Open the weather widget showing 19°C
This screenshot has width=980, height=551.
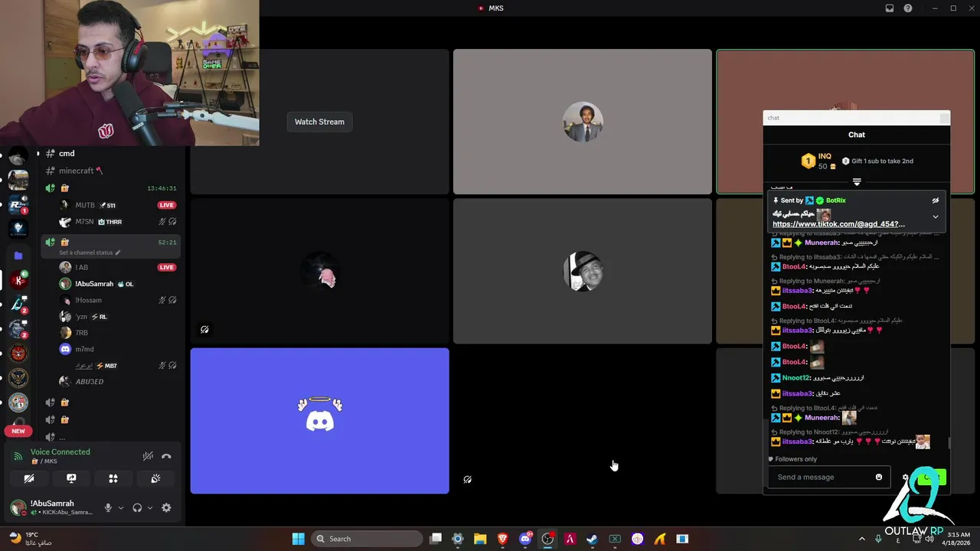[31, 539]
